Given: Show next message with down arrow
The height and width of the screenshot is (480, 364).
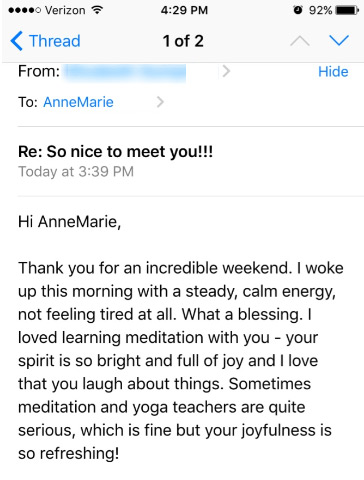Looking at the screenshot, I should [339, 41].
